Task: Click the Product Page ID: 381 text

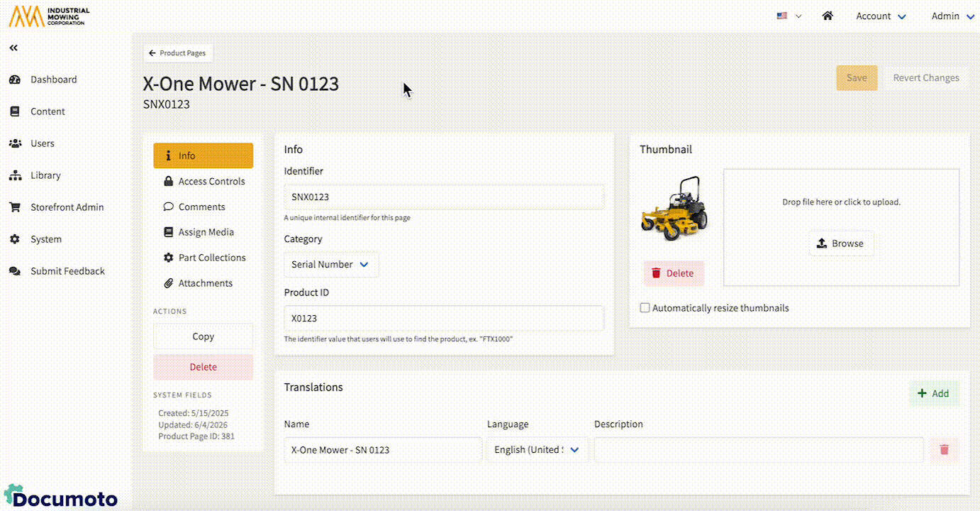Action: [196, 436]
